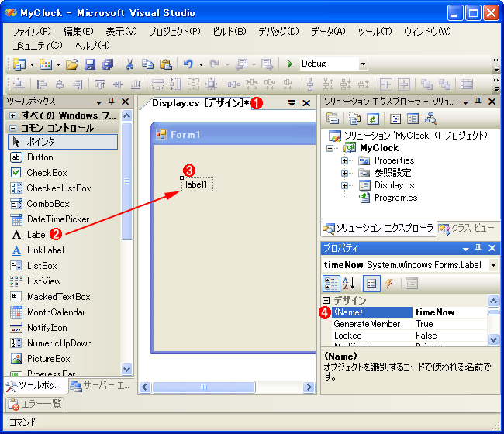This screenshot has width=504, height=434.
Task: Click View Designer icon in Solution Explorer
Action: (x=413, y=119)
